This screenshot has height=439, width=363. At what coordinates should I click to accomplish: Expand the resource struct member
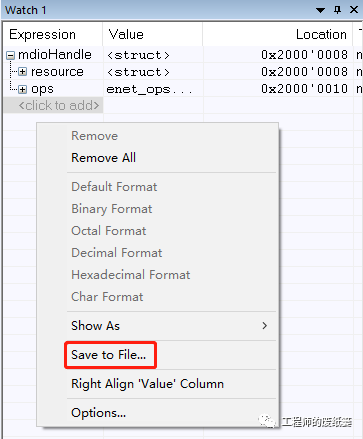pos(22,72)
